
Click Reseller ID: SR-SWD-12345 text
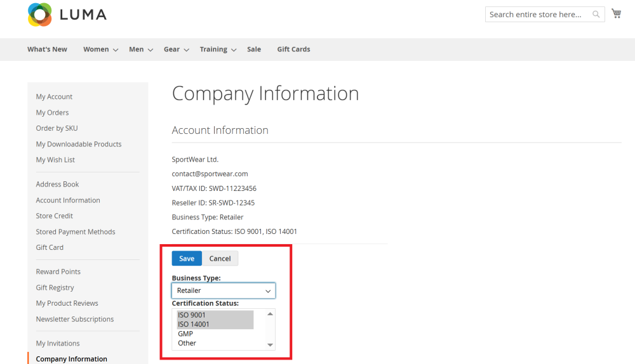pos(213,203)
